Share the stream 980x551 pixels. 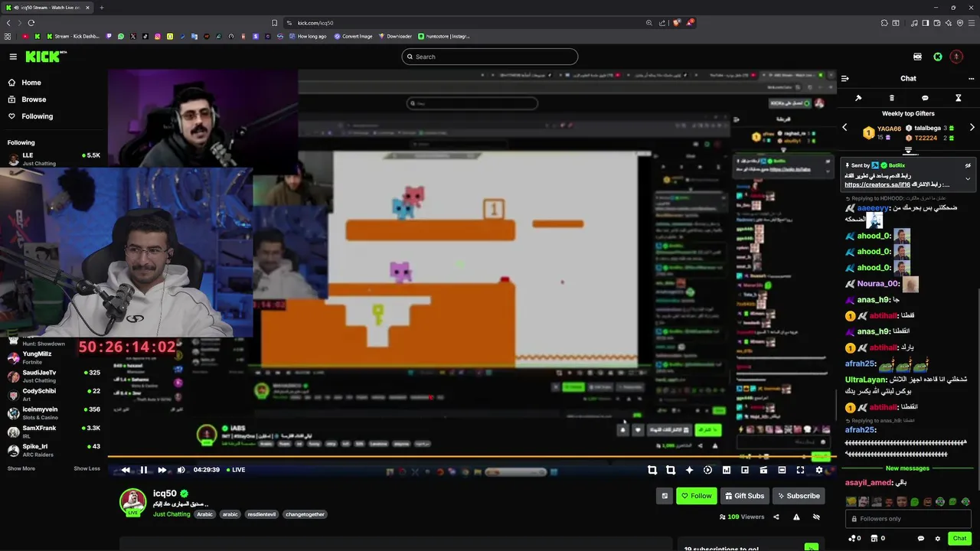(776, 517)
